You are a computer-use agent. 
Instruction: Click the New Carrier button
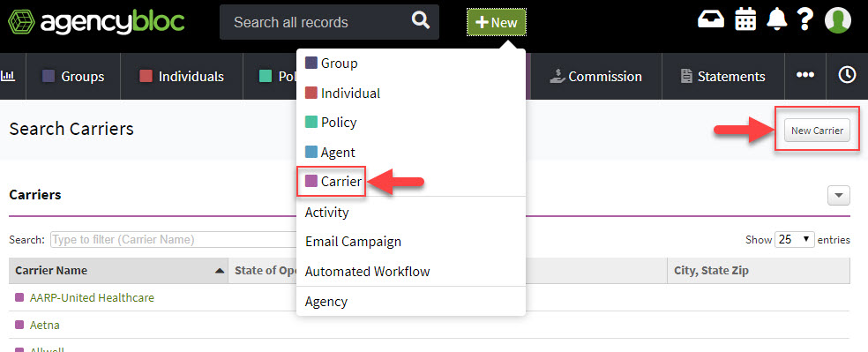tap(817, 131)
